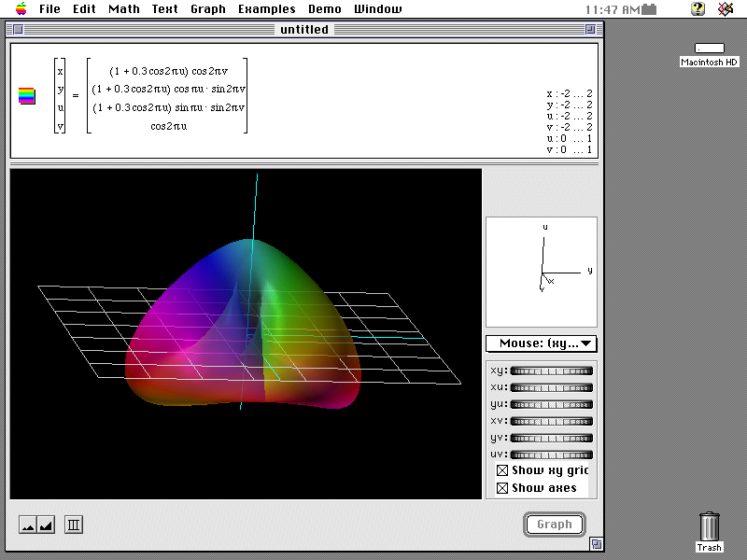747x560 pixels.
Task: Click the range text "u : -2 ... 2"
Action: 570,116
